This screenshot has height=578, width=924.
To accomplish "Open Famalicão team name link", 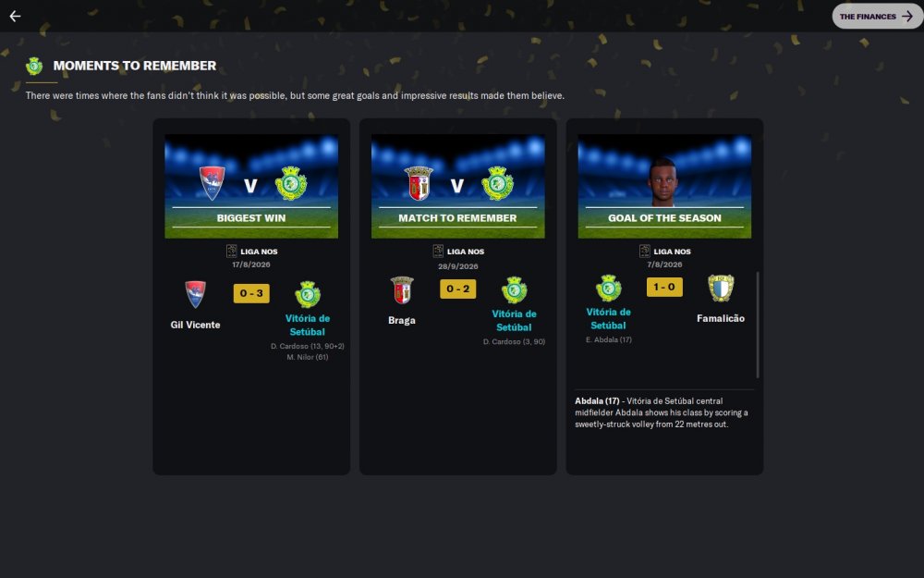I will click(720, 318).
